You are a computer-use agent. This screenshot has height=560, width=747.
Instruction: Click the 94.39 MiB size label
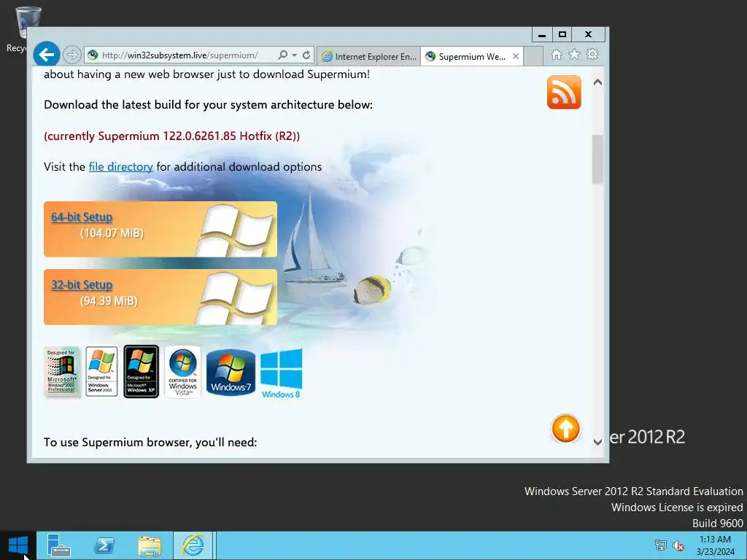[x=109, y=301]
